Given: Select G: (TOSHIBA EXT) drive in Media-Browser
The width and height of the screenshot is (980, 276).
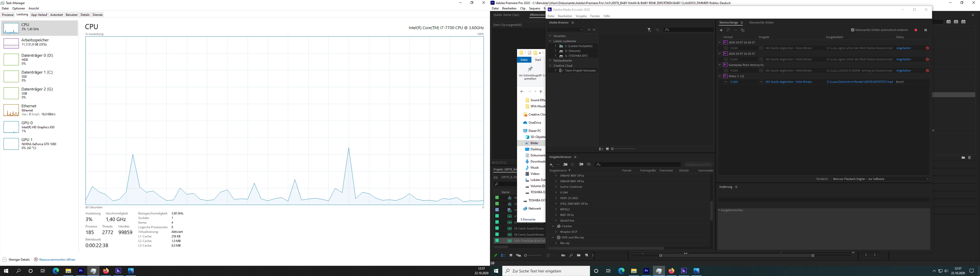Looking at the screenshot, I should pos(576,56).
